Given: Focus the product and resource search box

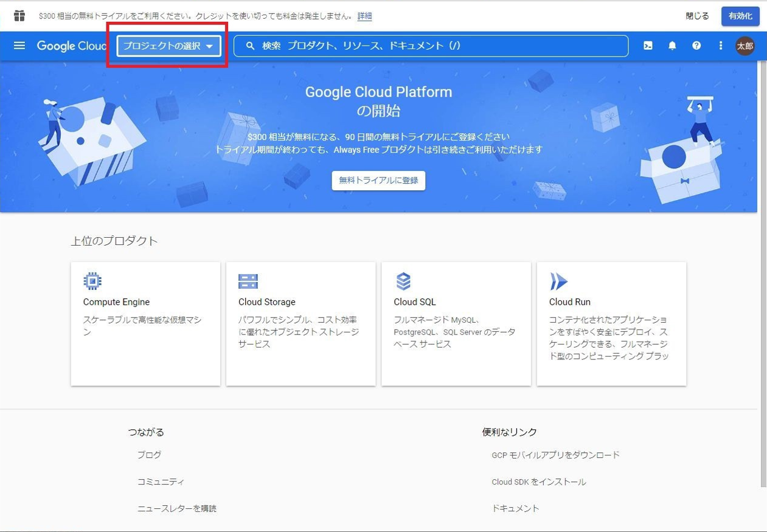Looking at the screenshot, I should point(431,46).
